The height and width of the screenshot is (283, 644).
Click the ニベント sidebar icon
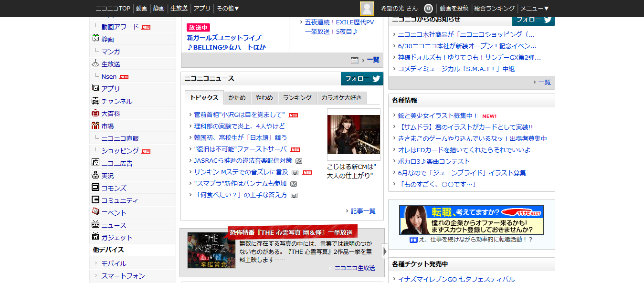click(x=95, y=212)
